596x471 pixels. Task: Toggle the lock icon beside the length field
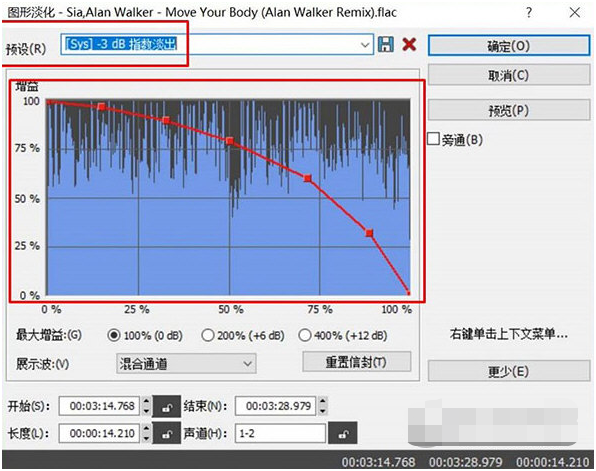pyautogui.click(x=166, y=433)
